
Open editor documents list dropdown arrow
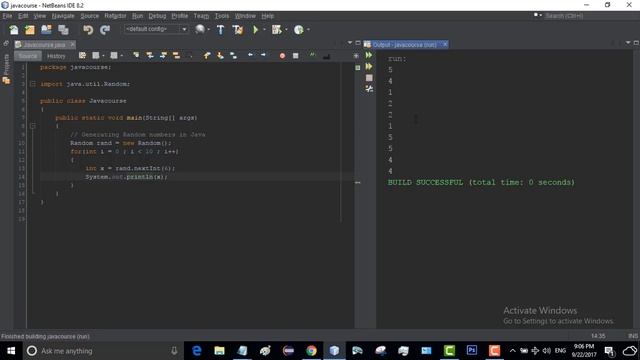pos(350,42)
